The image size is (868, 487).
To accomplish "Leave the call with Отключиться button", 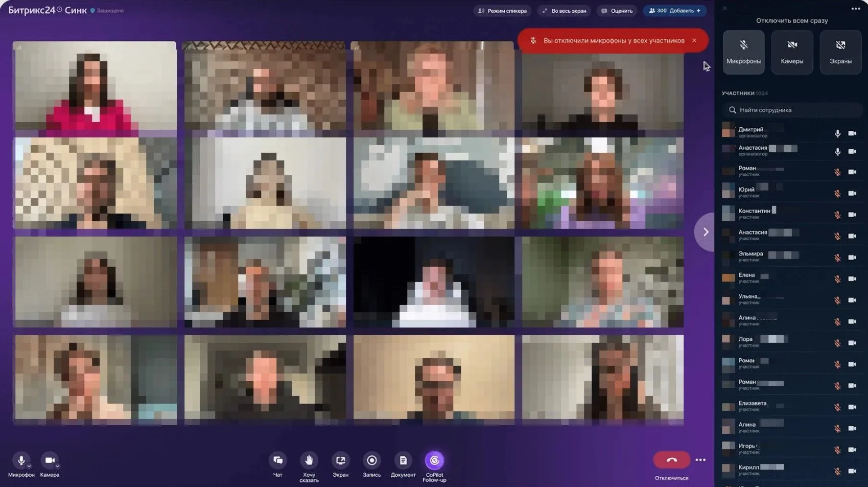I will [x=671, y=460].
